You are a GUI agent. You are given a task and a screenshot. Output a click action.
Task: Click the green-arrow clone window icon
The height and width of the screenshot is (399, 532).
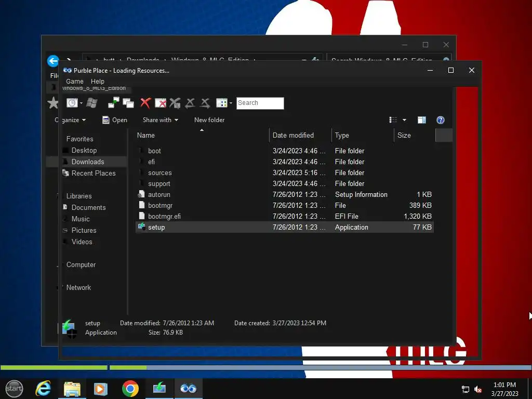point(114,103)
